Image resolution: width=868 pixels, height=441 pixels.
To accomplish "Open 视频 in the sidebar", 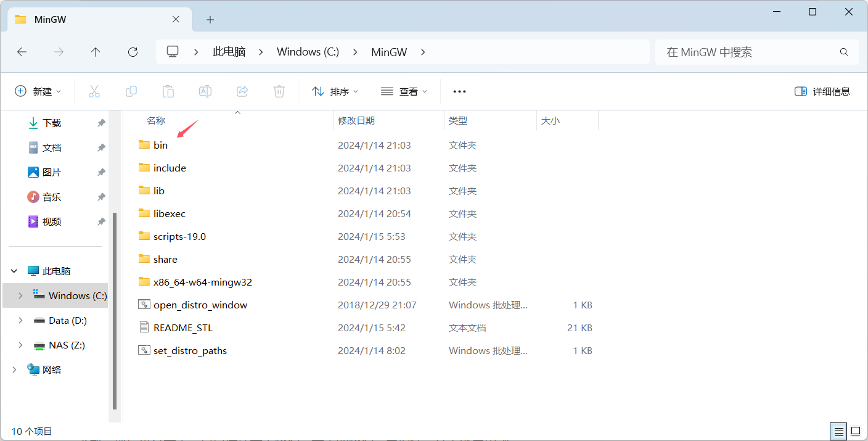I will pyautogui.click(x=53, y=221).
